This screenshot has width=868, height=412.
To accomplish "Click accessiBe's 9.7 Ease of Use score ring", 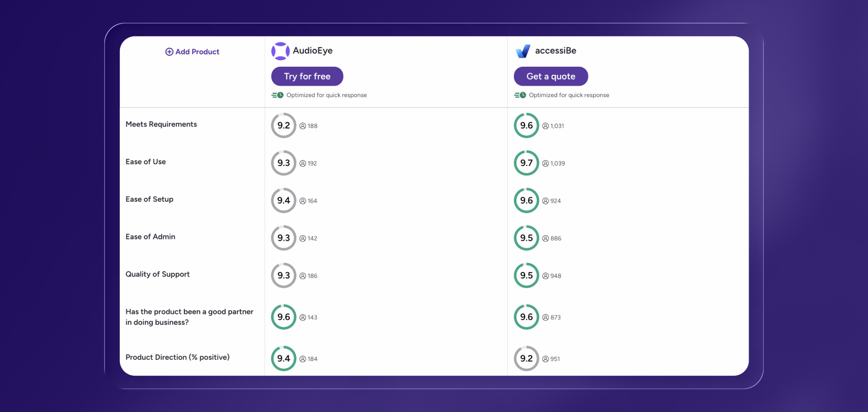I will [526, 163].
